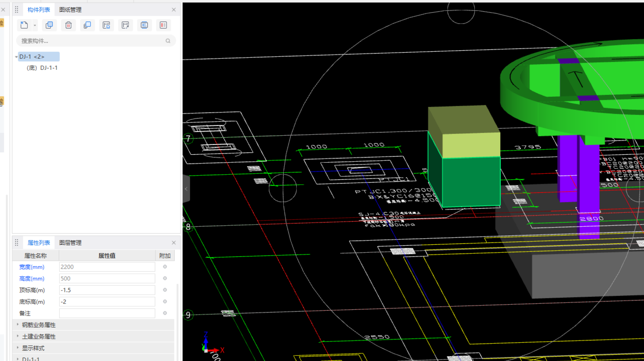Click axis grid bubble number 7
This screenshot has width=644, height=361.
pos(188,139)
